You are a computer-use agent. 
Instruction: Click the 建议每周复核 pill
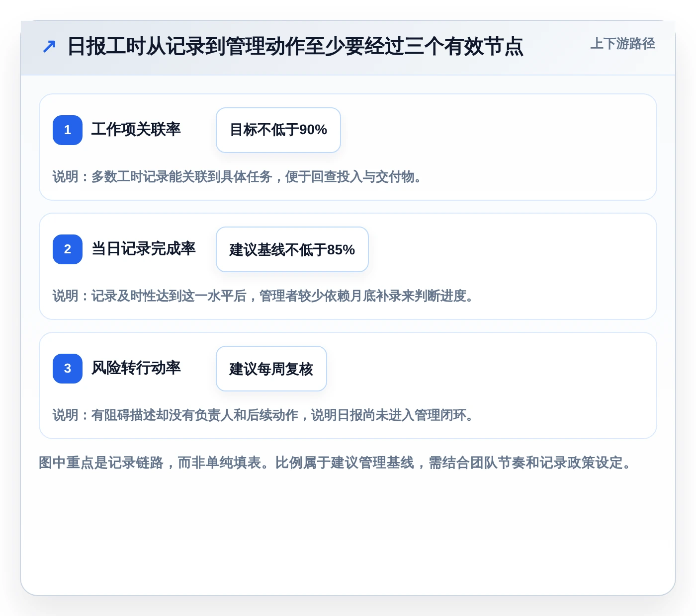tap(271, 369)
